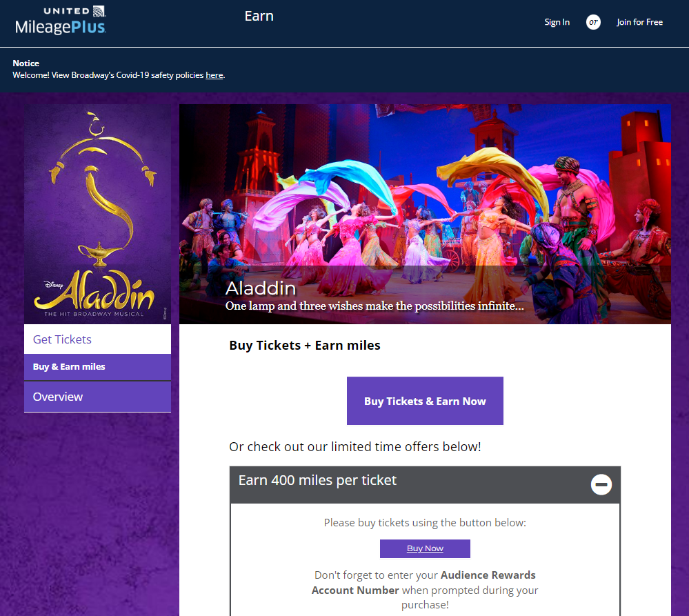Image resolution: width=689 pixels, height=616 pixels.
Task: Open the Aladdin poster thumbnail
Action: click(x=97, y=214)
